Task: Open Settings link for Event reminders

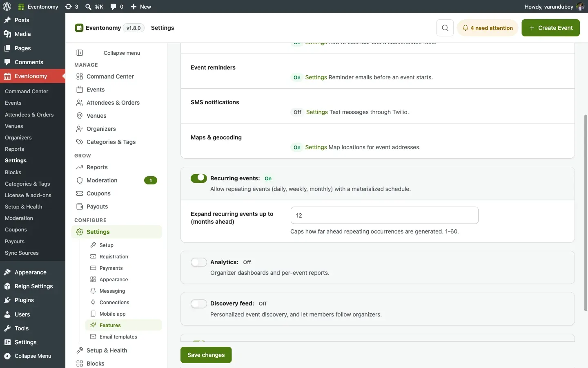Action: point(316,77)
